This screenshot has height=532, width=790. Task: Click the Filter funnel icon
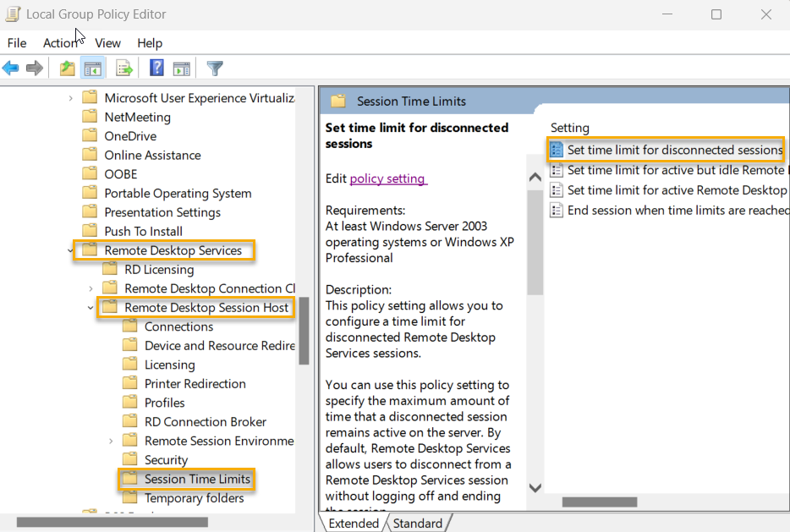pyautogui.click(x=215, y=69)
